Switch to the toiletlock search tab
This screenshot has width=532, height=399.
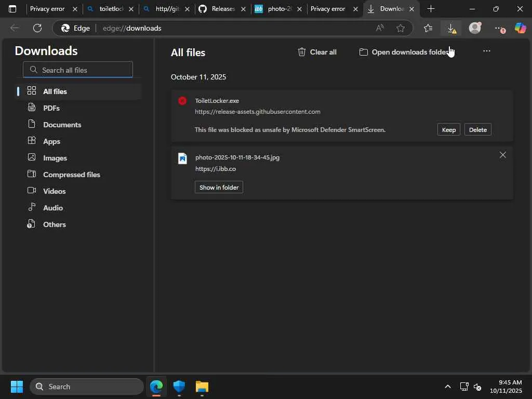111,9
